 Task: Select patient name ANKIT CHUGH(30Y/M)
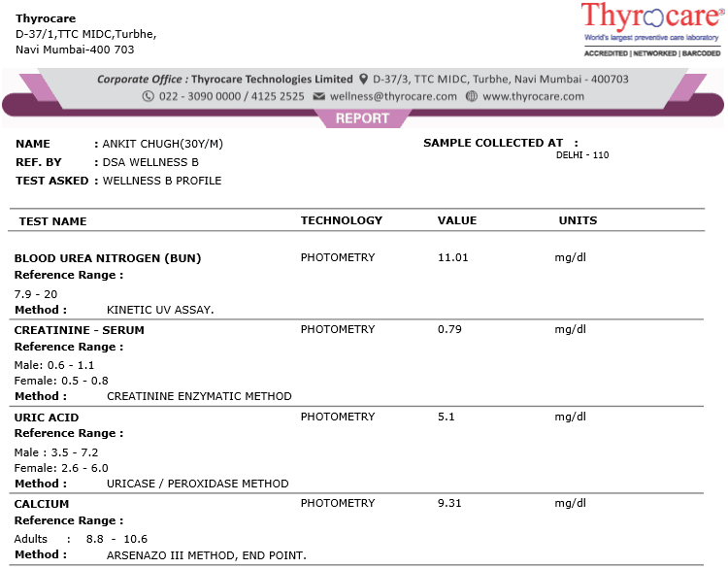[162, 144]
